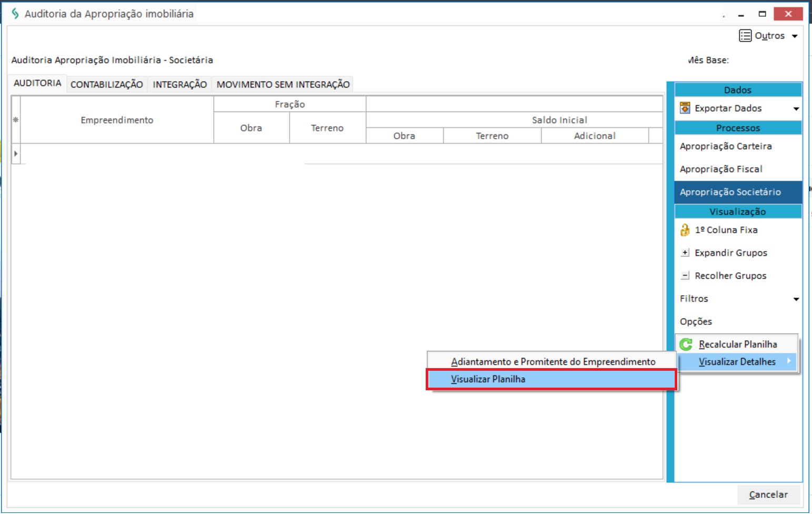Expand the Filtros dropdown

coord(796,299)
